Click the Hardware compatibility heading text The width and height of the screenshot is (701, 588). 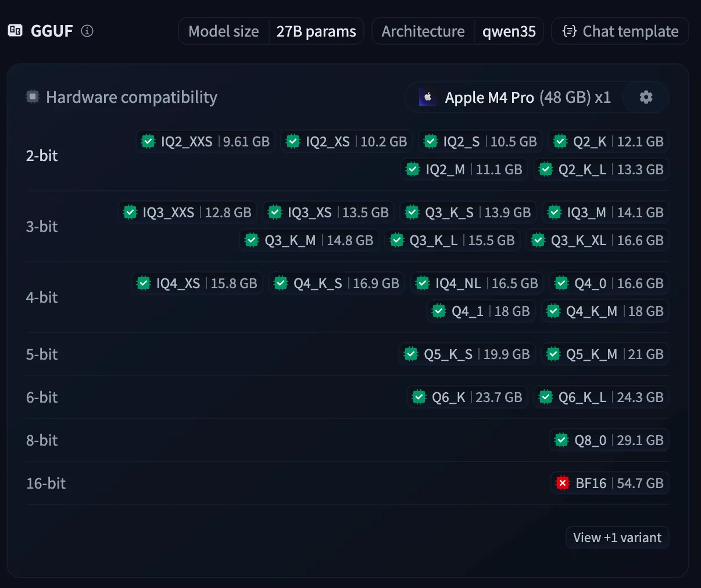[131, 97]
